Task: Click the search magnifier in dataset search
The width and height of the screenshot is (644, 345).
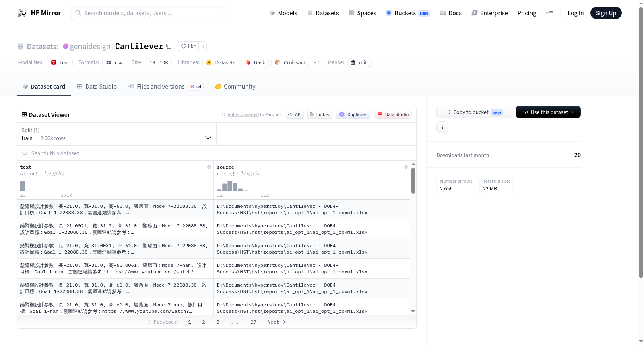Action: click(25, 153)
